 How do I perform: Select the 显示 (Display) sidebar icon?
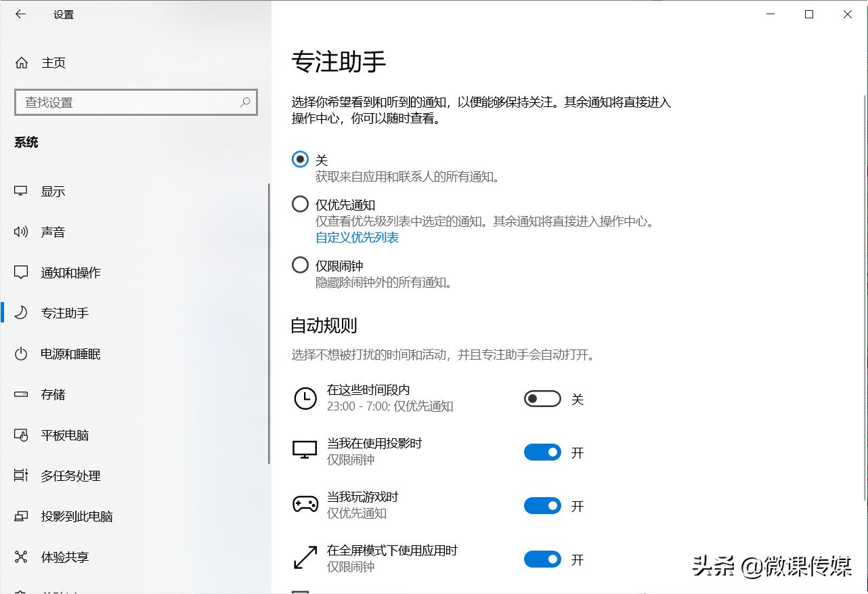(x=21, y=191)
